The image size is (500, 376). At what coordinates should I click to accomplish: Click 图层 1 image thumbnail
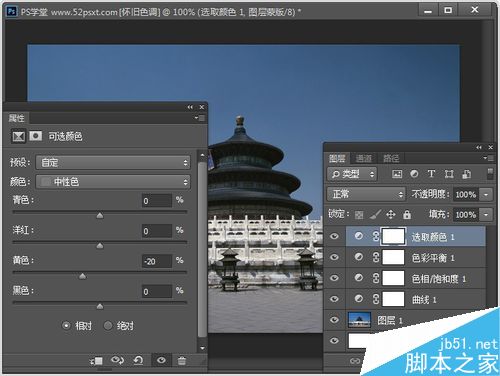point(359,320)
